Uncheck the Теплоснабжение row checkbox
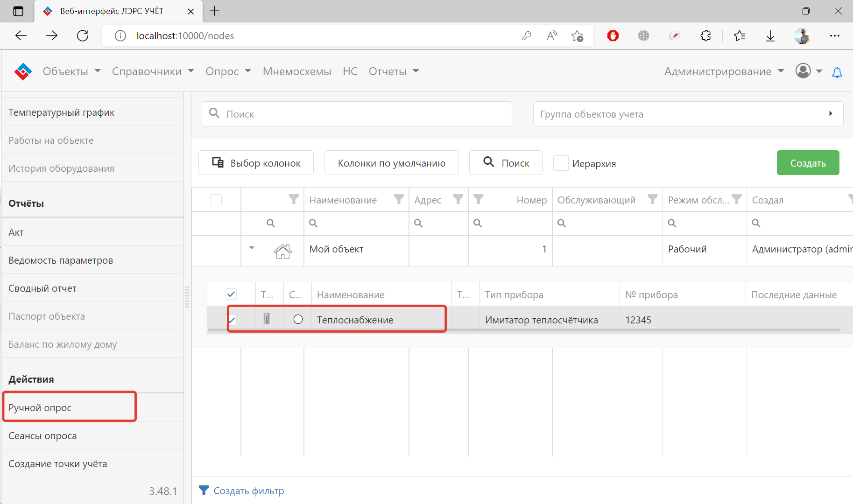The image size is (853, 504). [x=232, y=320]
